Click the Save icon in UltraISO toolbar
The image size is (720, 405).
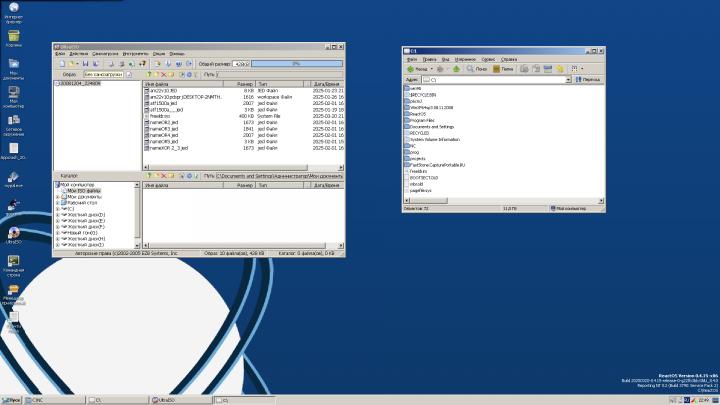pos(83,63)
